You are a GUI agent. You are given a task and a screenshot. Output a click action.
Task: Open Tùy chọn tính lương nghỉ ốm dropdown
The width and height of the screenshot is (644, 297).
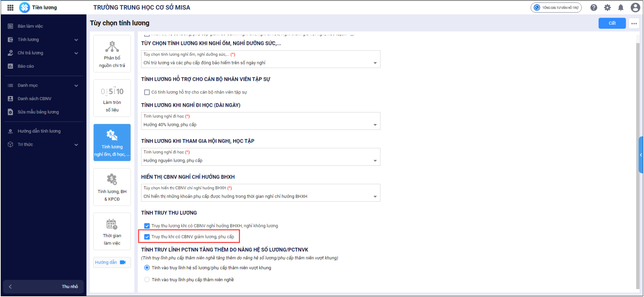[260, 59]
